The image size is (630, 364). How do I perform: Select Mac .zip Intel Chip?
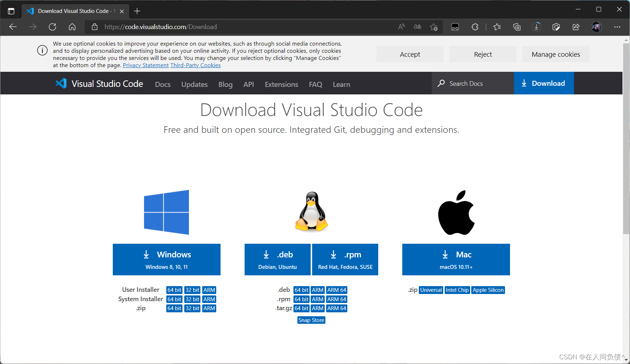(457, 290)
